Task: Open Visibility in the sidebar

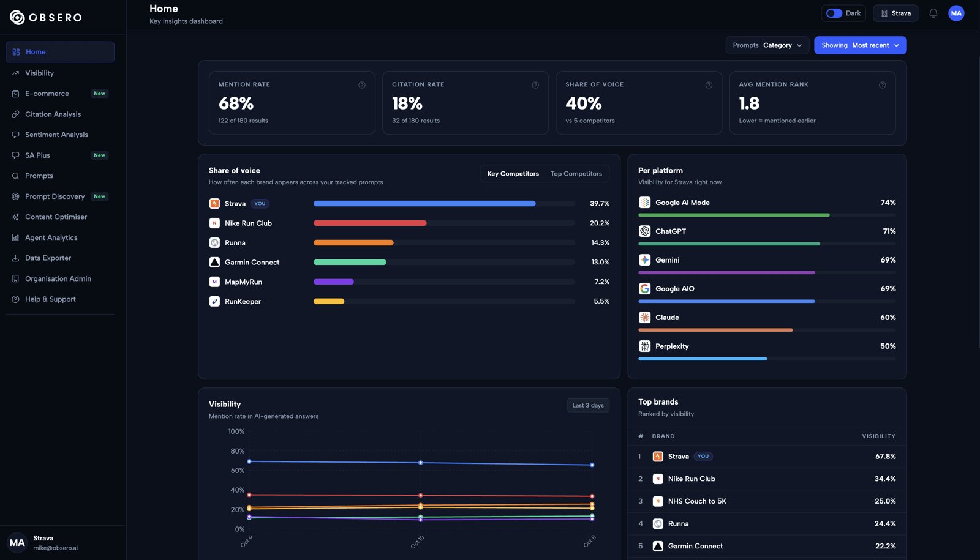Action: click(60, 73)
